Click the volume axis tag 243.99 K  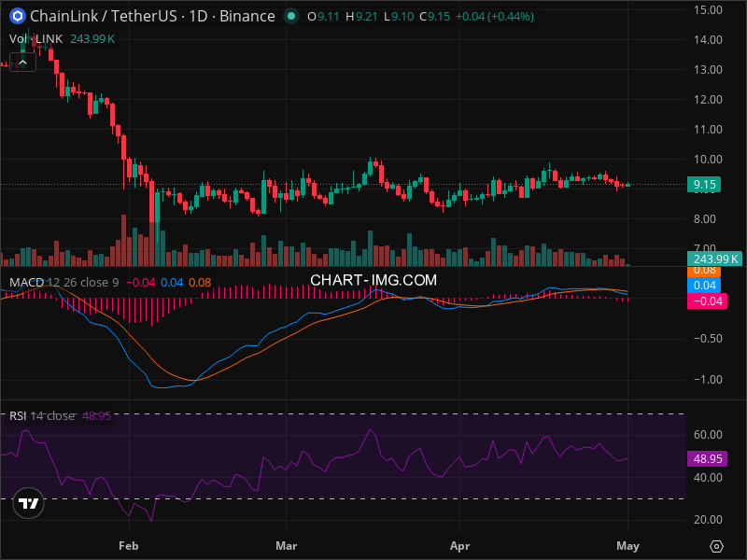coord(715,259)
